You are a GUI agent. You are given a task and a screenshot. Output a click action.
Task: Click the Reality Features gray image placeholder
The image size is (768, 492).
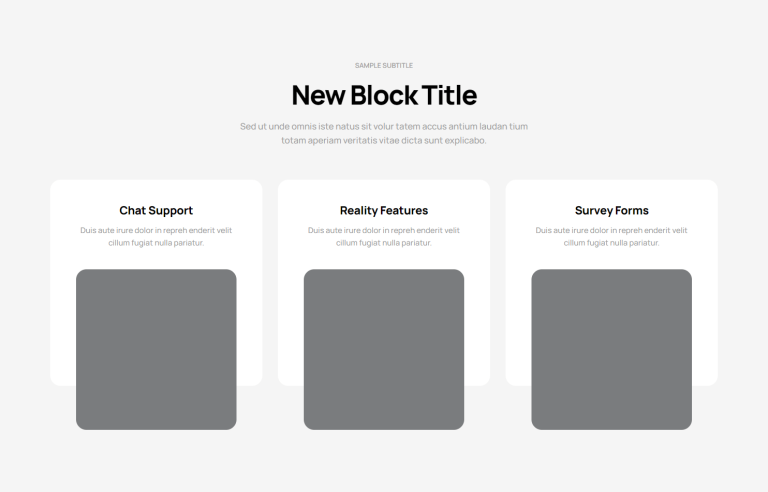(x=384, y=349)
